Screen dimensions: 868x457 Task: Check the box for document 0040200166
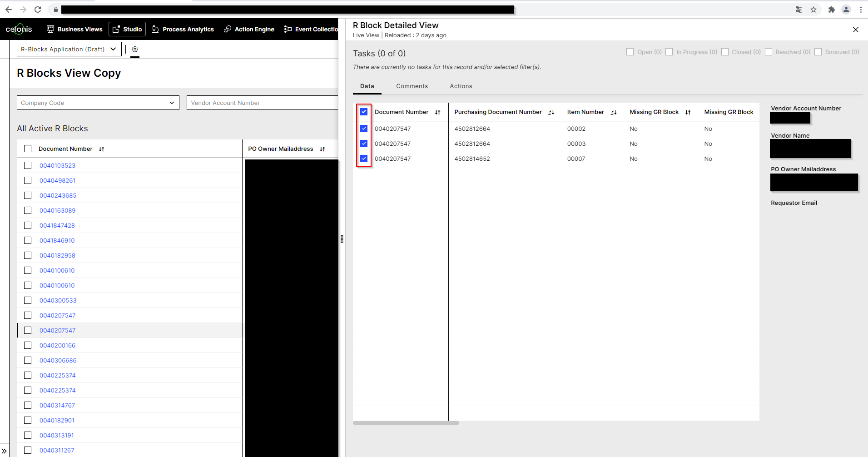pos(28,345)
